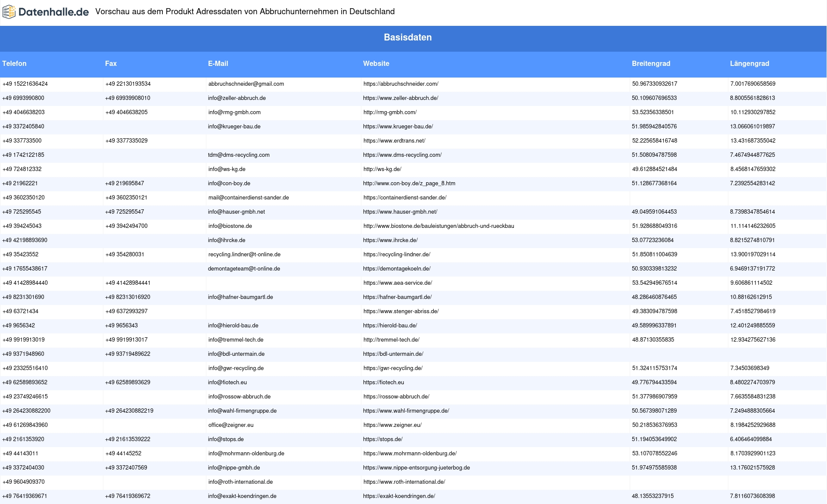Select longitude value 11.114146232605
The width and height of the screenshot is (827, 504).
(x=752, y=226)
